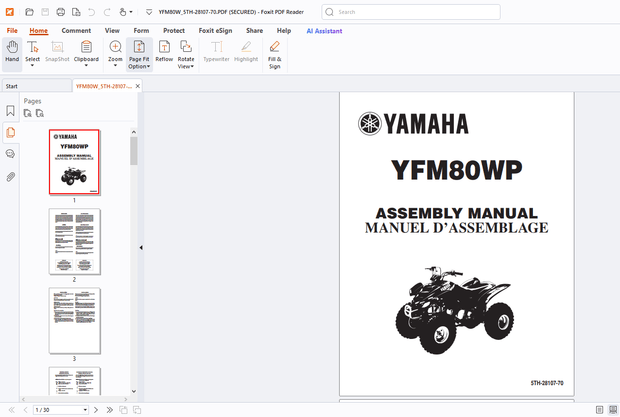Image resolution: width=620 pixels, height=417 pixels.
Task: Switch to the Start tab
Action: click(x=36, y=86)
